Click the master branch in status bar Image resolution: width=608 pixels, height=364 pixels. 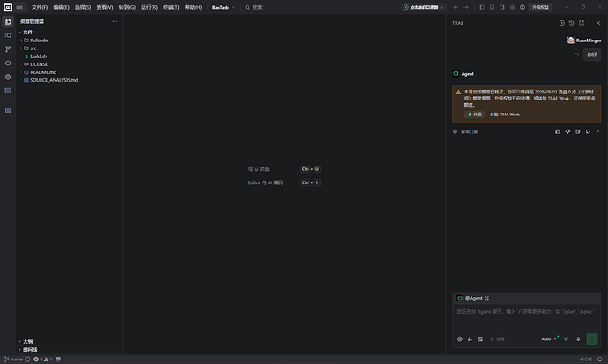[14, 360]
